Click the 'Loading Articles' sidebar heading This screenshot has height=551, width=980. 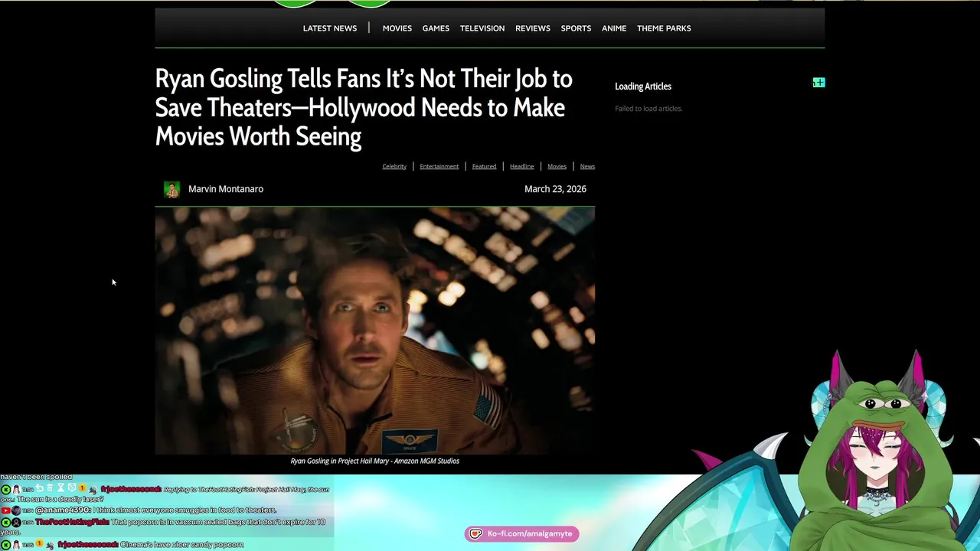(643, 86)
